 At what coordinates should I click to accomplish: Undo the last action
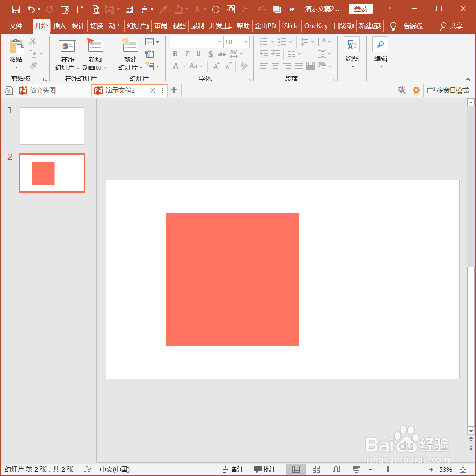tap(31, 9)
